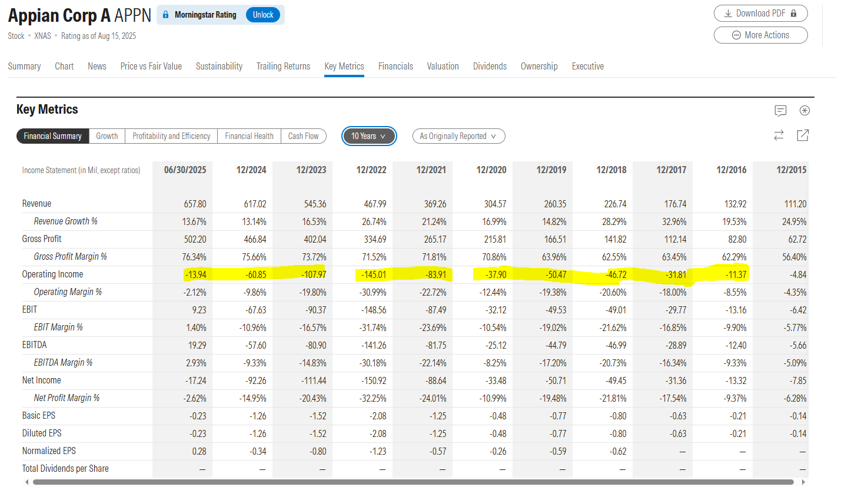Open the As Originally Reported dropdown
868x490 pixels.
tap(458, 136)
